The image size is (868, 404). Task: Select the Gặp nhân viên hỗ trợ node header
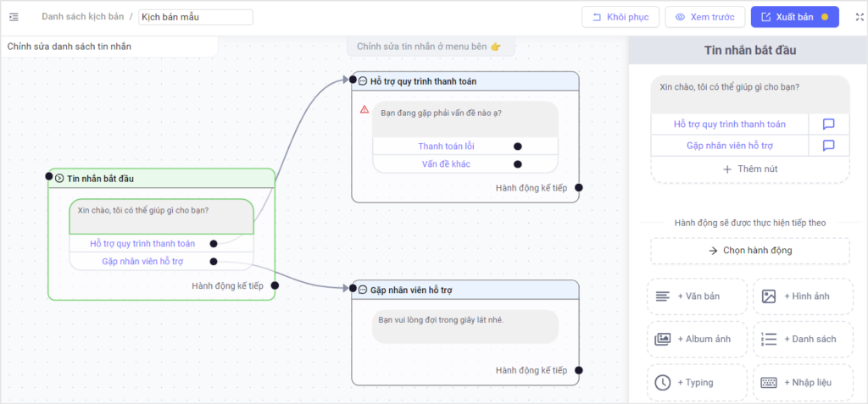pos(465,290)
